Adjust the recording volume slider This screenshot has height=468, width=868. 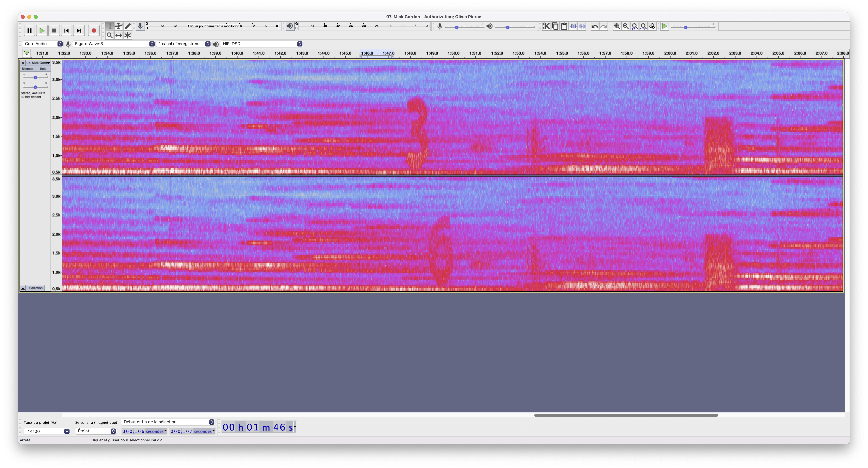point(465,27)
